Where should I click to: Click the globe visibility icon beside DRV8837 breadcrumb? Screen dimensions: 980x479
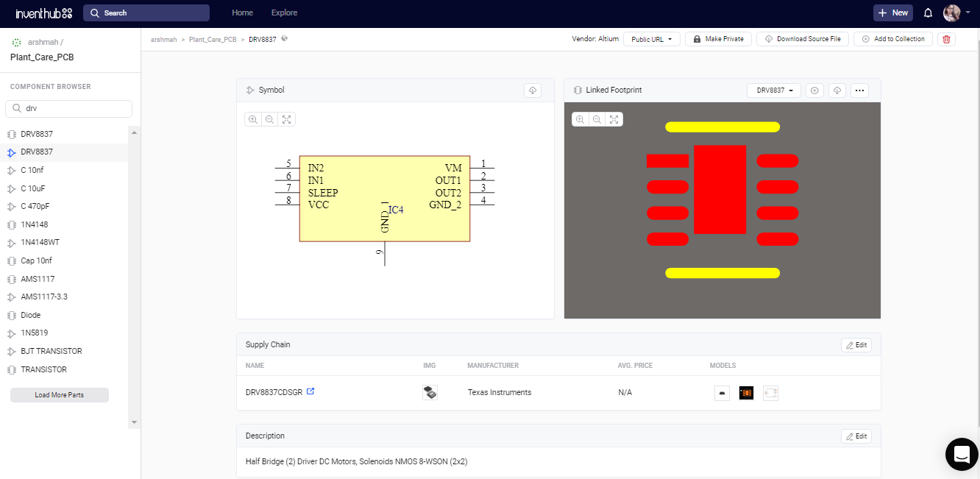(284, 39)
